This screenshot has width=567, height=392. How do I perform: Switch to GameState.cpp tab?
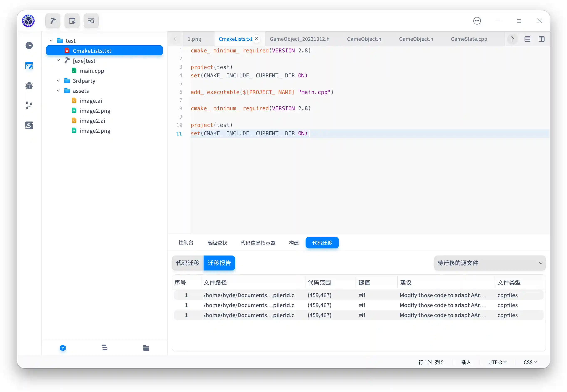coord(469,39)
